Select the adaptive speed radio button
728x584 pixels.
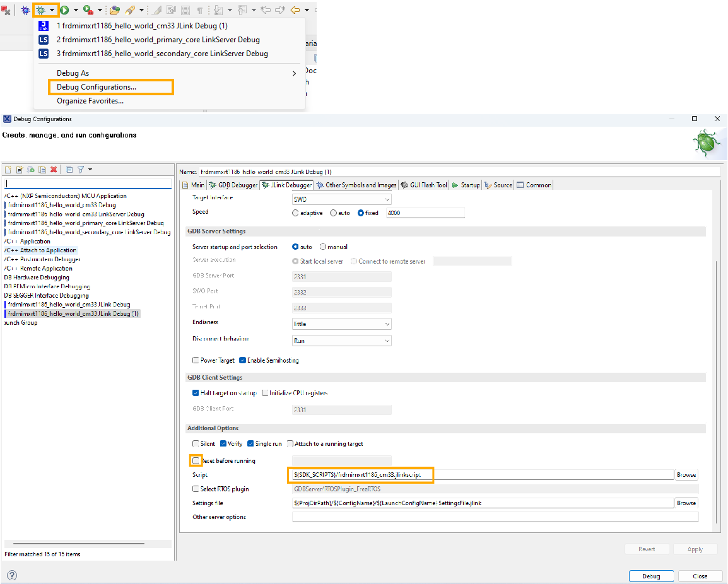296,213
